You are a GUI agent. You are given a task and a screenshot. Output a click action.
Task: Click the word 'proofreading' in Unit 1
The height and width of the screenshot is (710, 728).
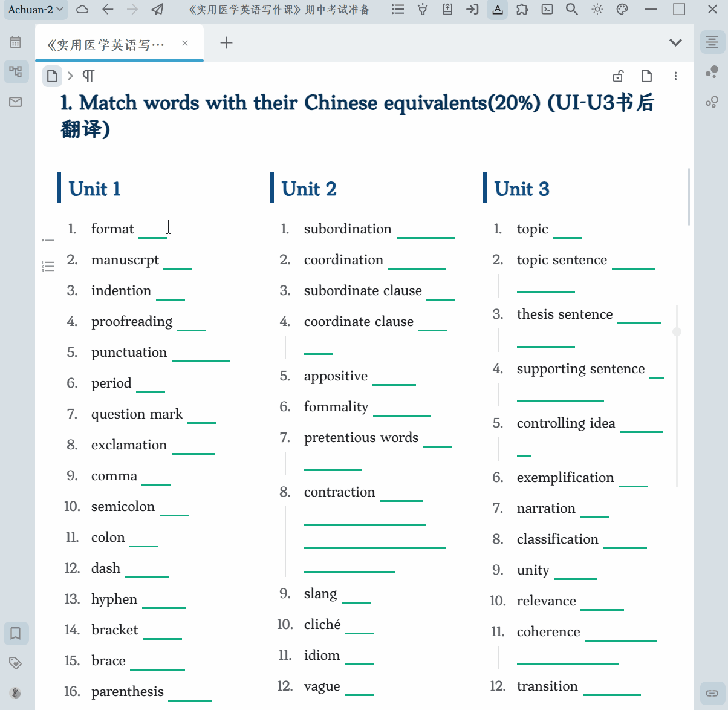(x=132, y=322)
